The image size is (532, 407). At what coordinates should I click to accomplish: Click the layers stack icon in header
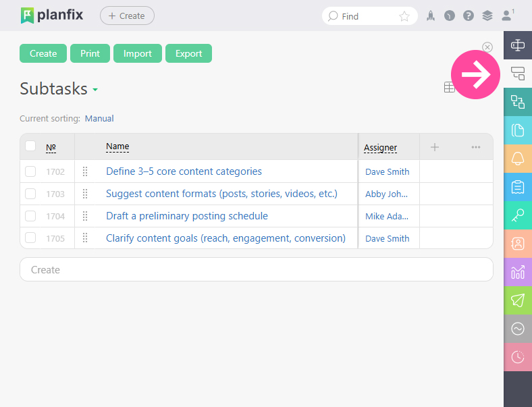pos(487,16)
